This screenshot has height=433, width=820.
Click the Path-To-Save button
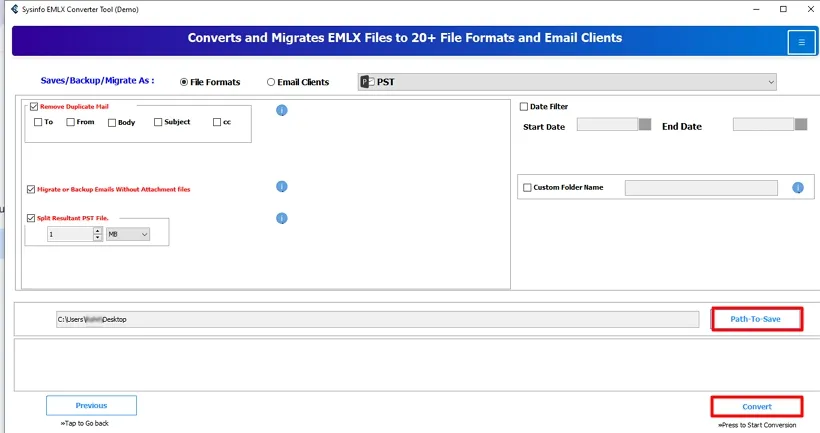pos(756,319)
